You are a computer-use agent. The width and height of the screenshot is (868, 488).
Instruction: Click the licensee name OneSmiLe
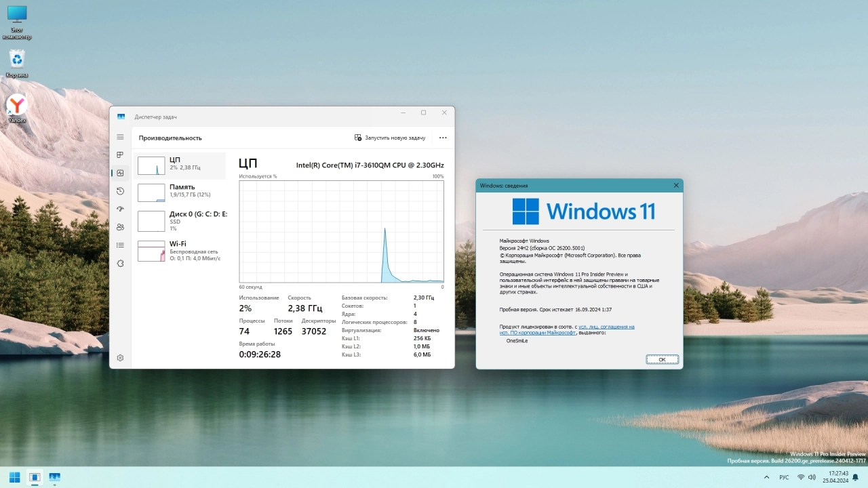(x=517, y=341)
